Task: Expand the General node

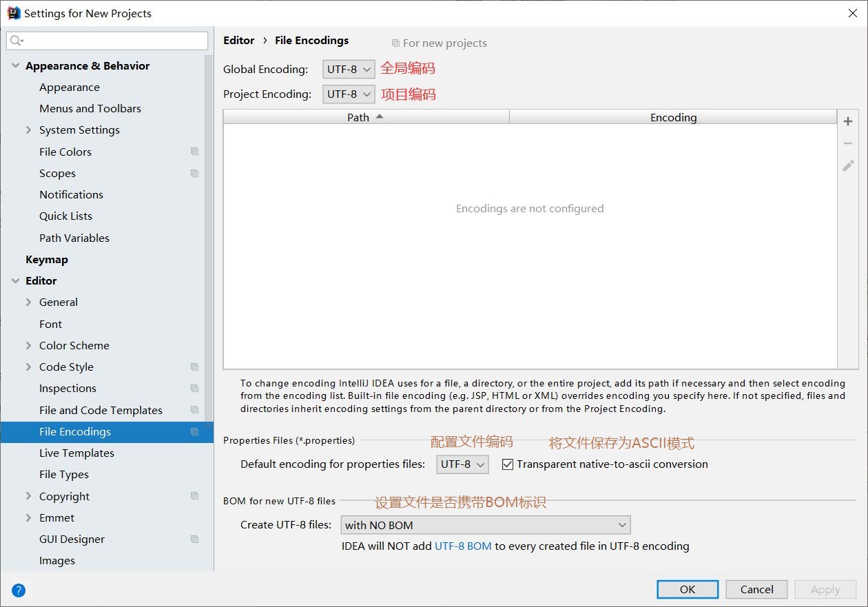Action: (x=28, y=302)
